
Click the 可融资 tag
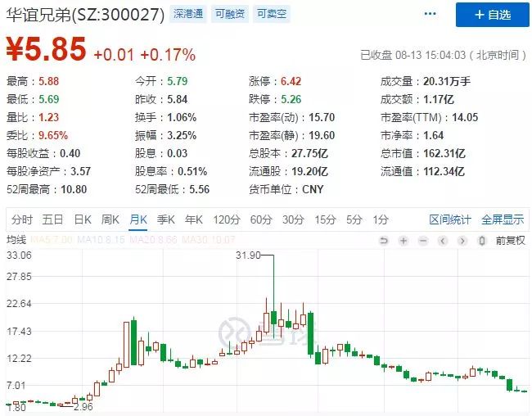pos(230,14)
